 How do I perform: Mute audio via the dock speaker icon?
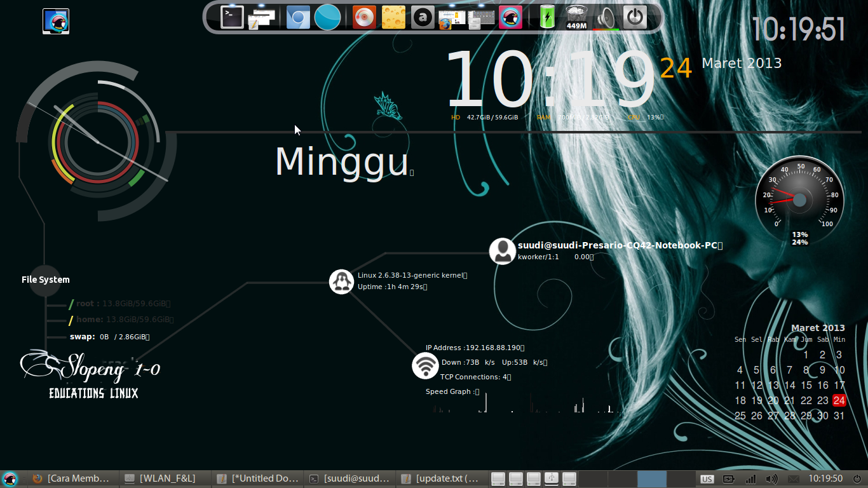[x=605, y=17]
